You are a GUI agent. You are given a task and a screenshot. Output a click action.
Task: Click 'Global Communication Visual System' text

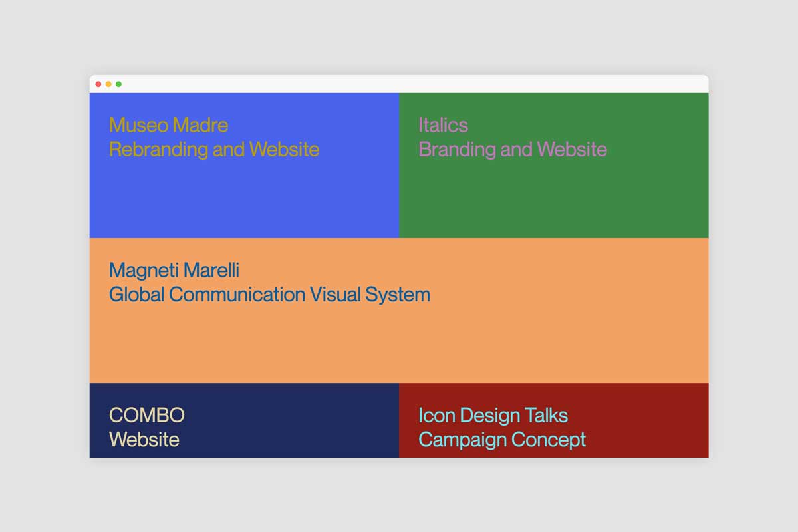[x=269, y=294]
